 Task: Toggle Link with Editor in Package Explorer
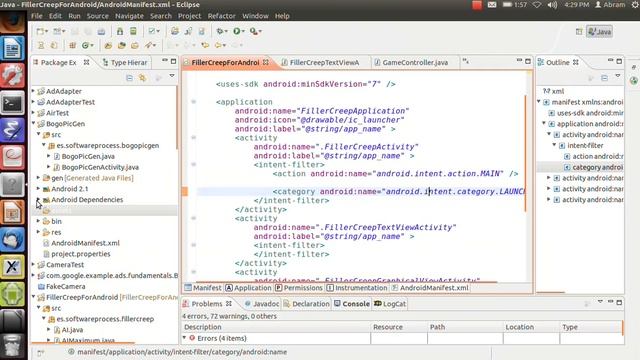(x=142, y=78)
